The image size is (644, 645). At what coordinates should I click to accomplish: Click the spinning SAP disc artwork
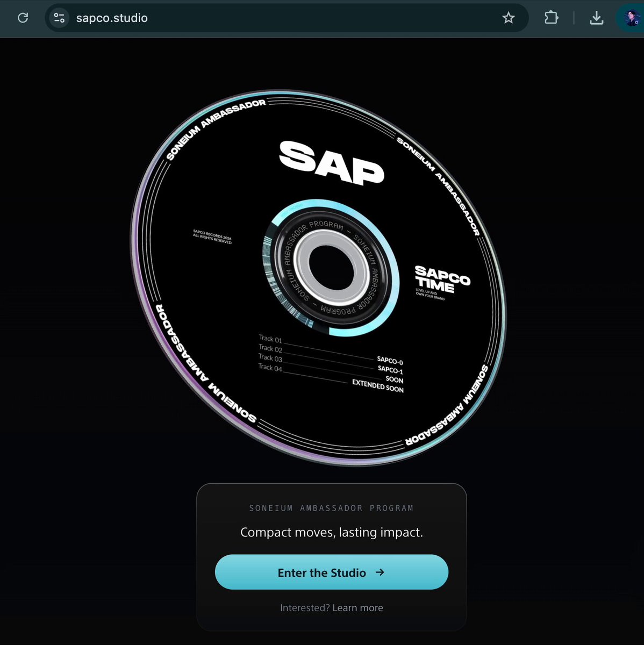(319, 277)
